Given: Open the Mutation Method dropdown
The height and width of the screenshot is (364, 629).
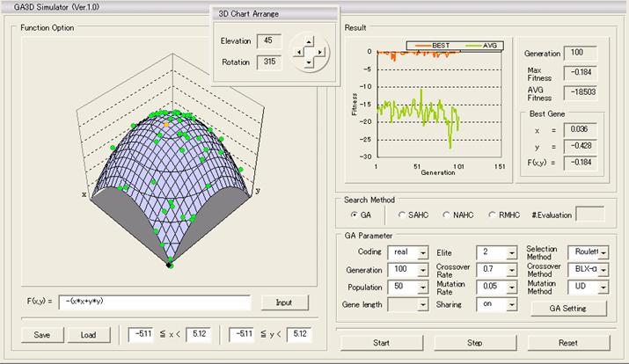Looking at the screenshot, I should click(x=603, y=287).
